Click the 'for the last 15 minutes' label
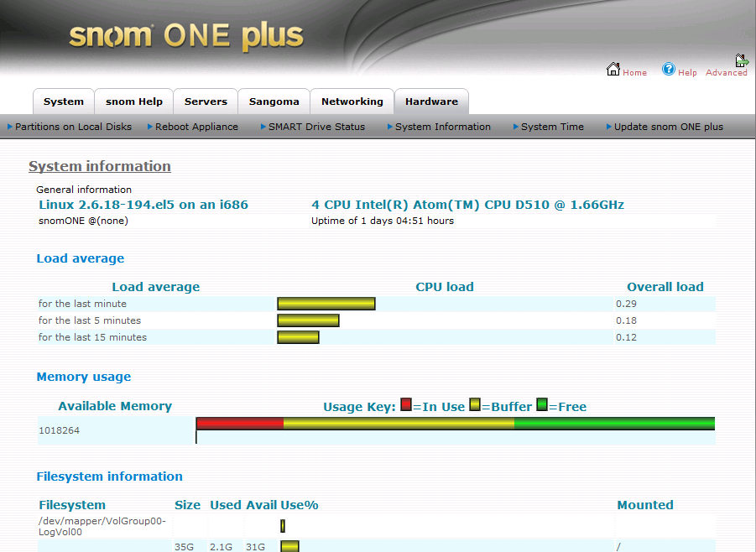Viewport: 756px width, 552px height. [x=92, y=337]
